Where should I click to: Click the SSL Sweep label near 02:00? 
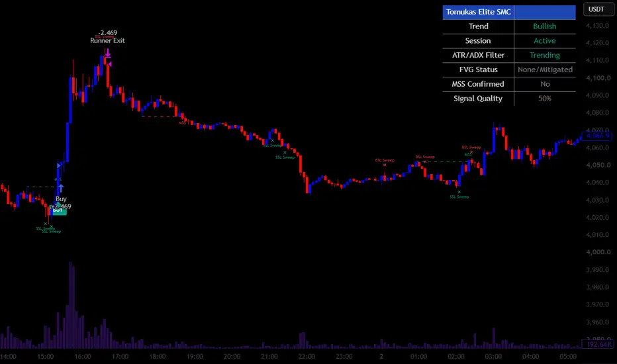click(459, 197)
